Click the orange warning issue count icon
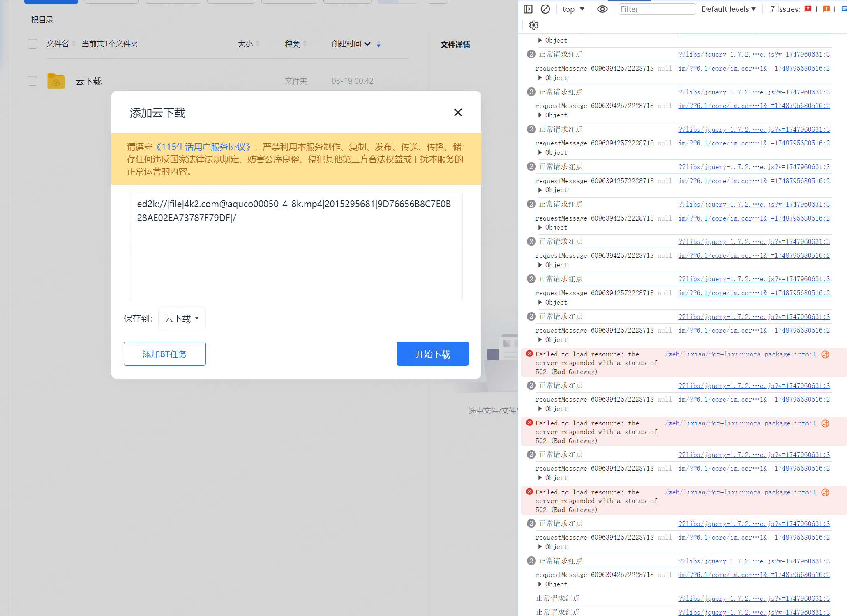Viewport: 847px width, 616px height. tap(826, 9)
